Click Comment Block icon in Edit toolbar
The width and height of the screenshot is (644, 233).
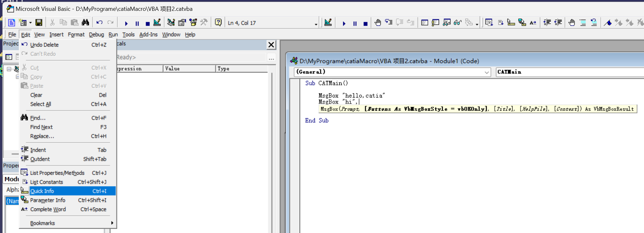pos(583,23)
